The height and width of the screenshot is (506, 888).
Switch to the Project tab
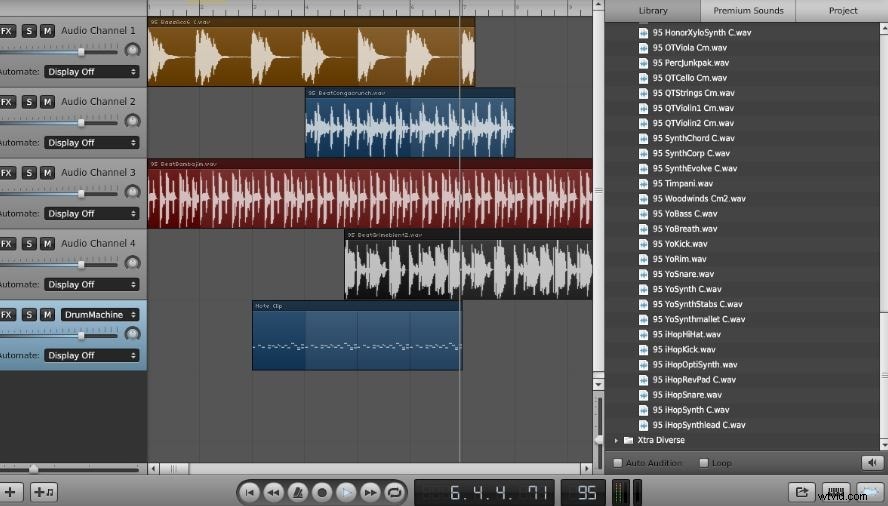(842, 11)
